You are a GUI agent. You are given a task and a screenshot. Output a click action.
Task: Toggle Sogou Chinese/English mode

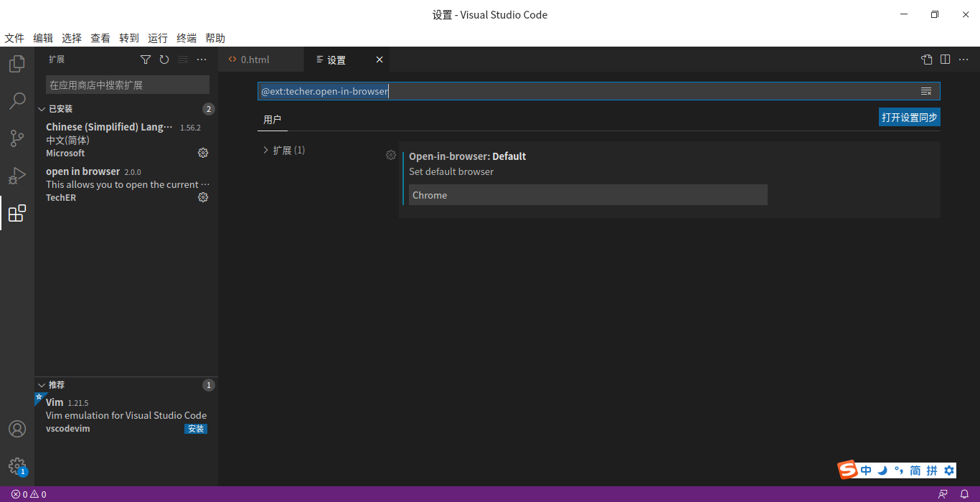point(867,470)
